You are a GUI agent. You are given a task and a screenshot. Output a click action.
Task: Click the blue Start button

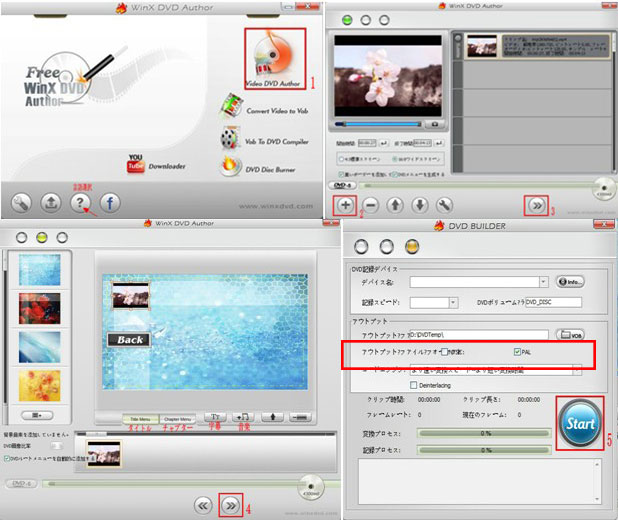click(x=580, y=424)
